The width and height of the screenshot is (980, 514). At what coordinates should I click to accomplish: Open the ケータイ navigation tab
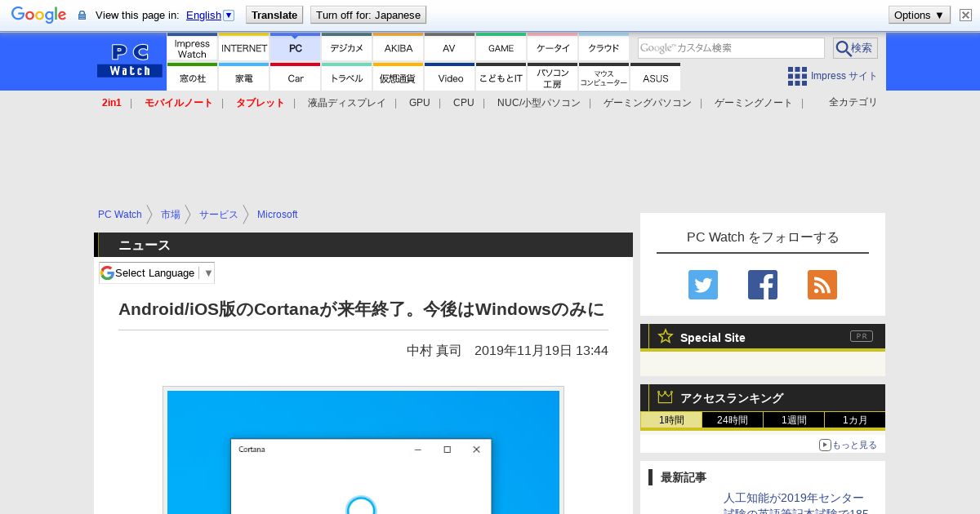(x=552, y=47)
